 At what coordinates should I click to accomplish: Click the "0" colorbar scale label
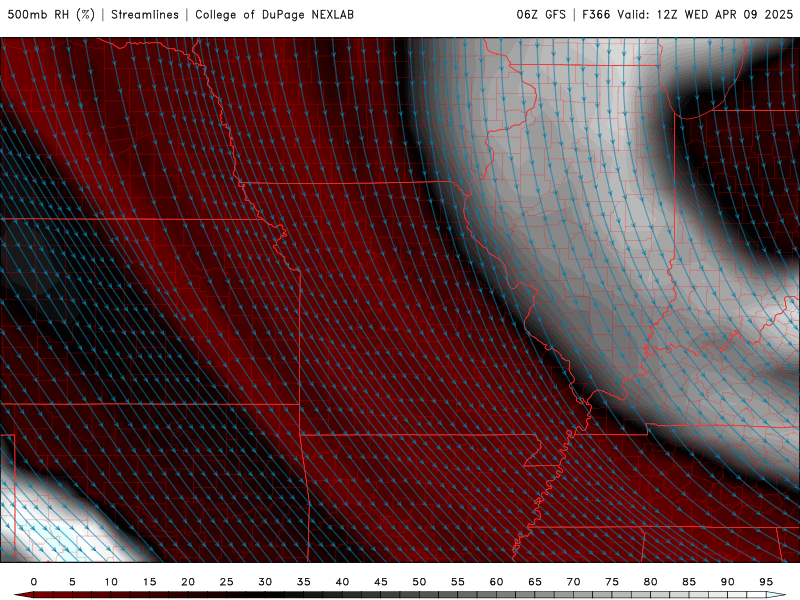34,582
